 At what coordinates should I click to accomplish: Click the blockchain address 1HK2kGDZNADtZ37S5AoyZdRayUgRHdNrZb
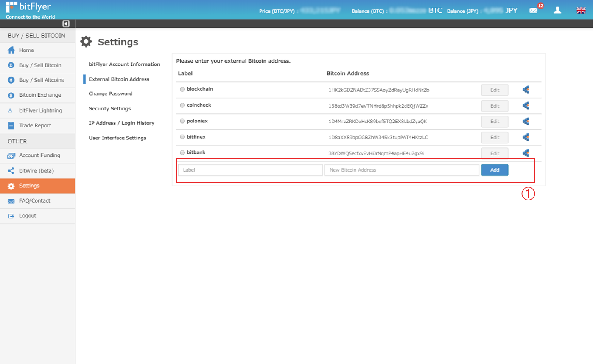[x=379, y=90]
